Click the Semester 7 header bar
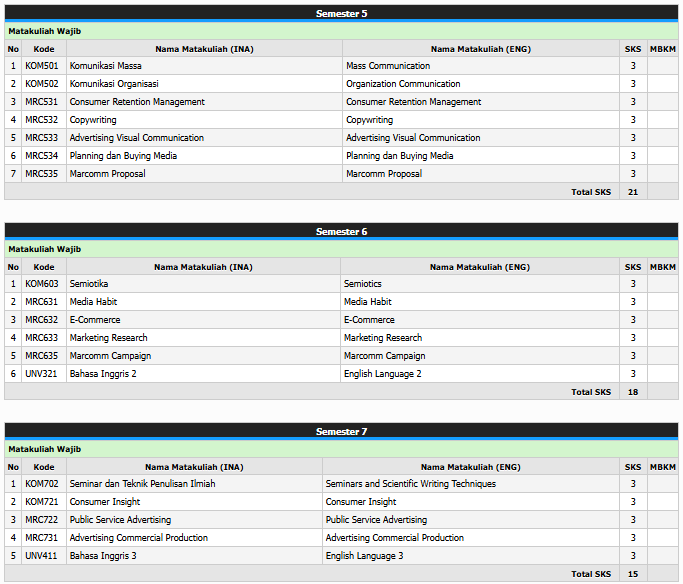Screen dimensions: 683x584 (x=341, y=431)
